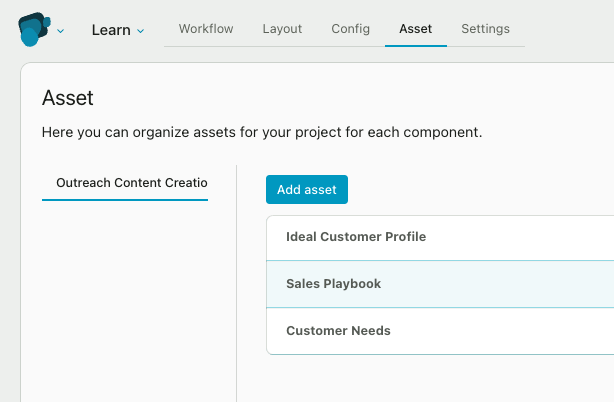The image size is (614, 402).
Task: Select the highlighted Sales Playbook asset
Action: coord(440,284)
